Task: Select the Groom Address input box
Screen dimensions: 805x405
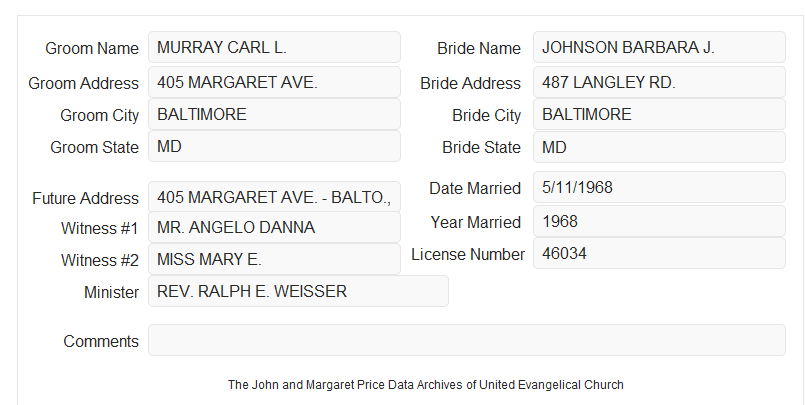Action: point(274,82)
